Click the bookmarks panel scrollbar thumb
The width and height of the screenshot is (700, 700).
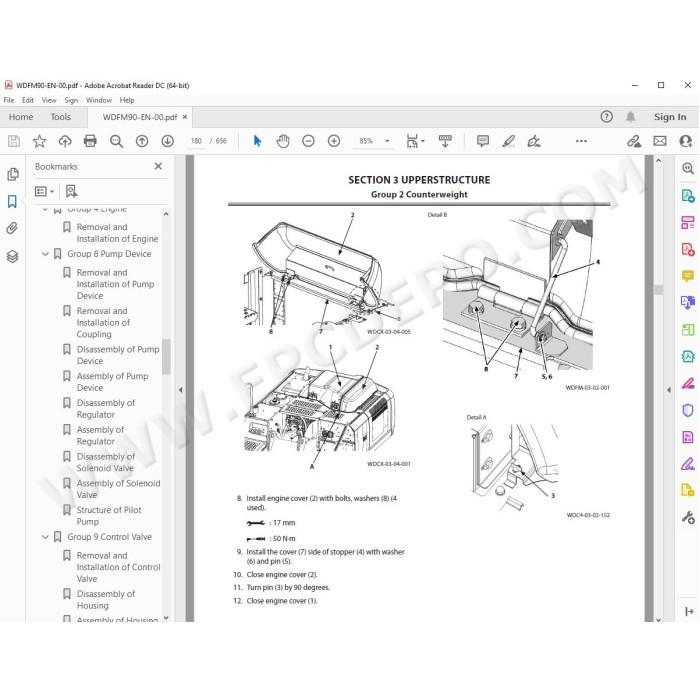click(x=166, y=356)
